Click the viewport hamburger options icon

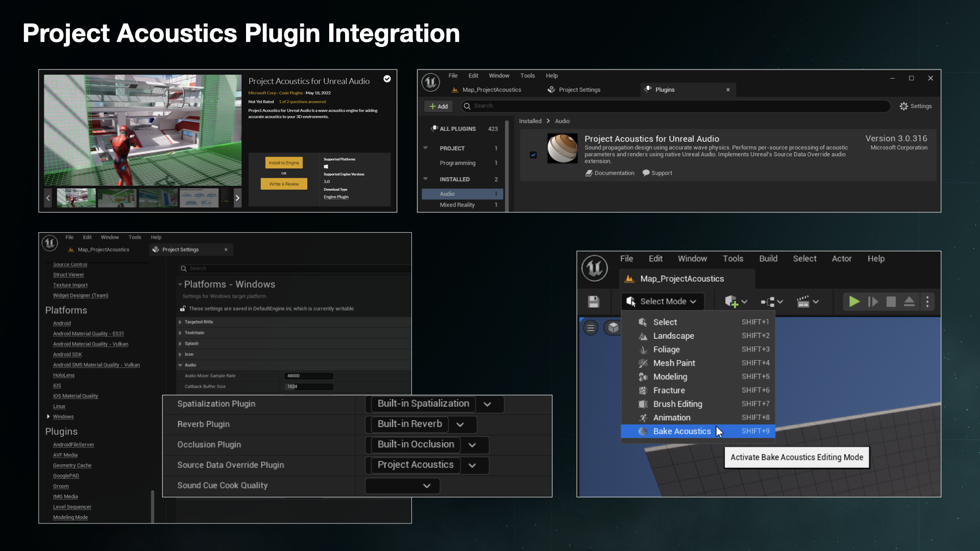click(x=591, y=328)
